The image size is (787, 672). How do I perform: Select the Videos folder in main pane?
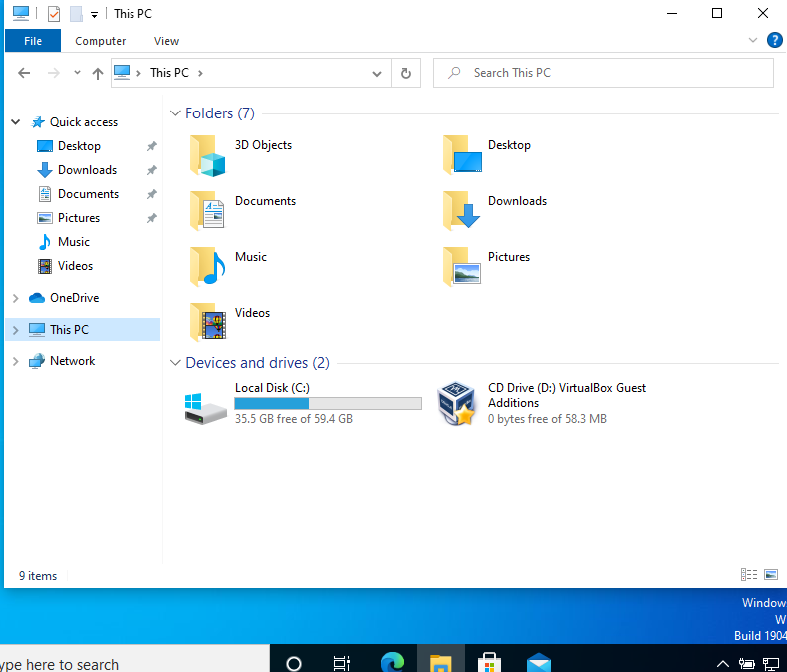pos(230,323)
